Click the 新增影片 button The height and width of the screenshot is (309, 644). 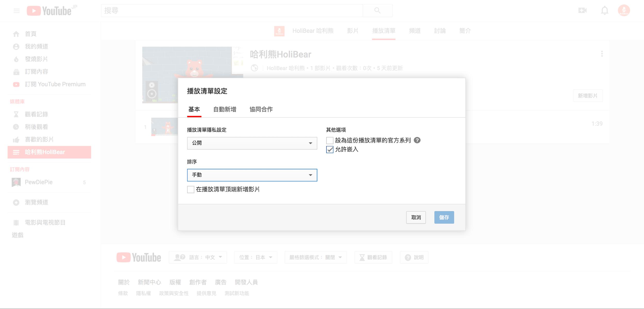click(588, 96)
